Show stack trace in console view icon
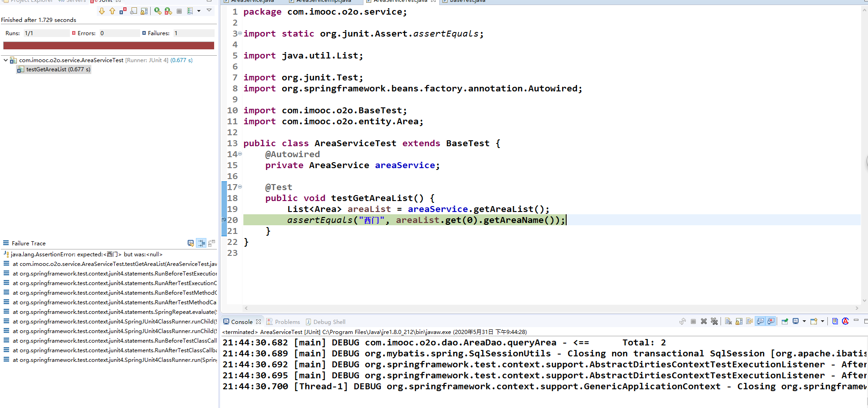868x408 pixels. tap(190, 243)
